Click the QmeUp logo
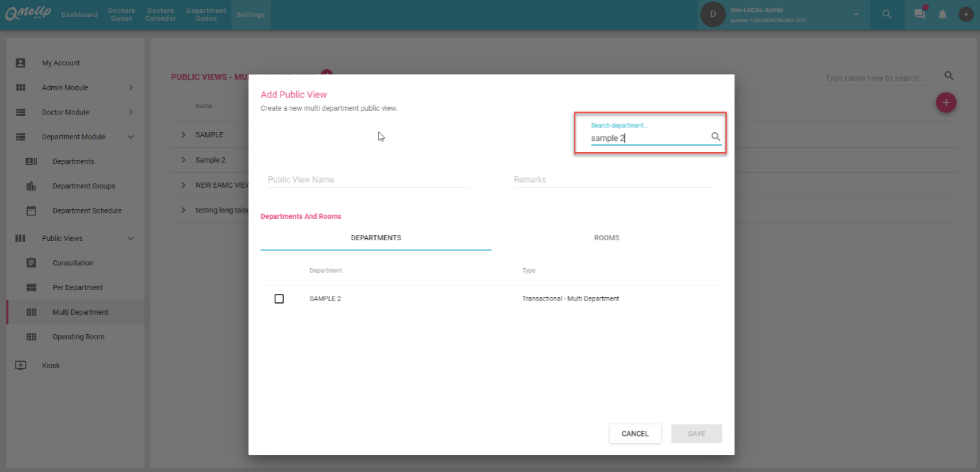The image size is (980, 472). (27, 14)
